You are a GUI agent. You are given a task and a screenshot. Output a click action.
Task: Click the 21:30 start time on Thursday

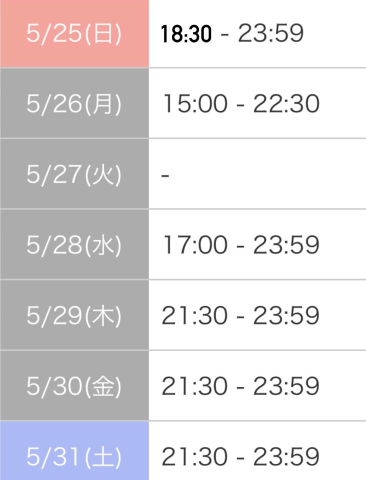click(x=195, y=316)
